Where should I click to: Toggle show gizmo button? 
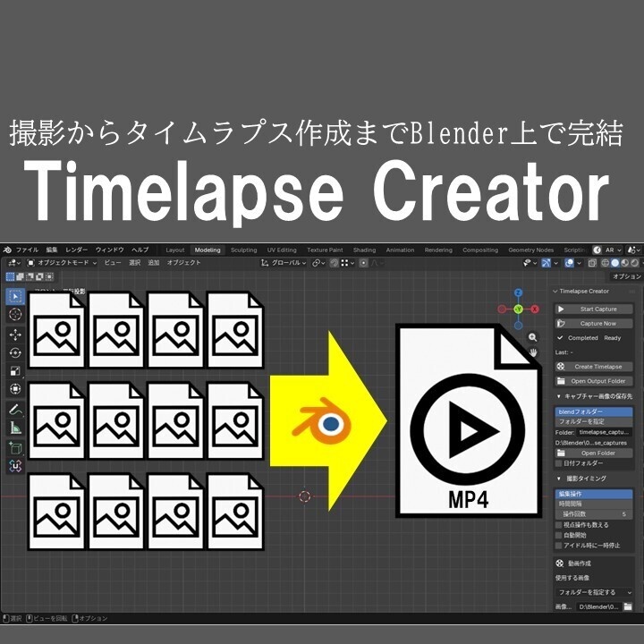546,263
